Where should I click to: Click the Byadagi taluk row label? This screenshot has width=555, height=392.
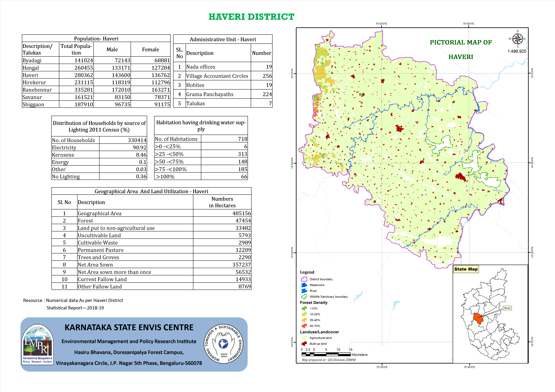[x=32, y=60]
